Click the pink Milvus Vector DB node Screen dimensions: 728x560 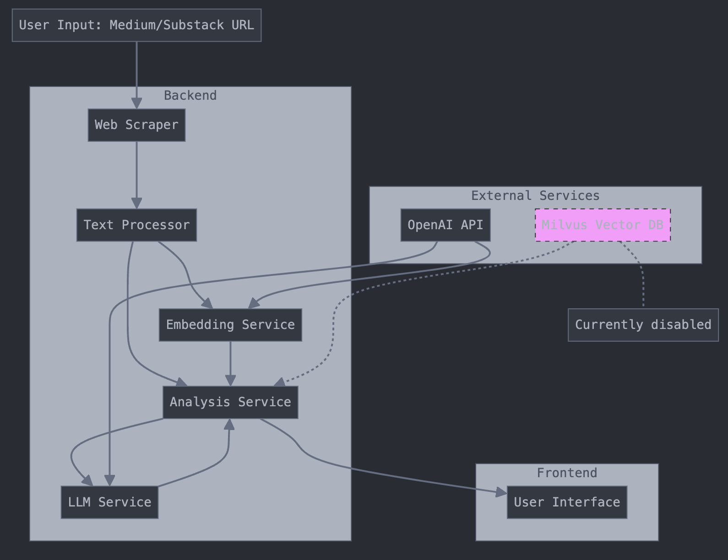pyautogui.click(x=603, y=225)
